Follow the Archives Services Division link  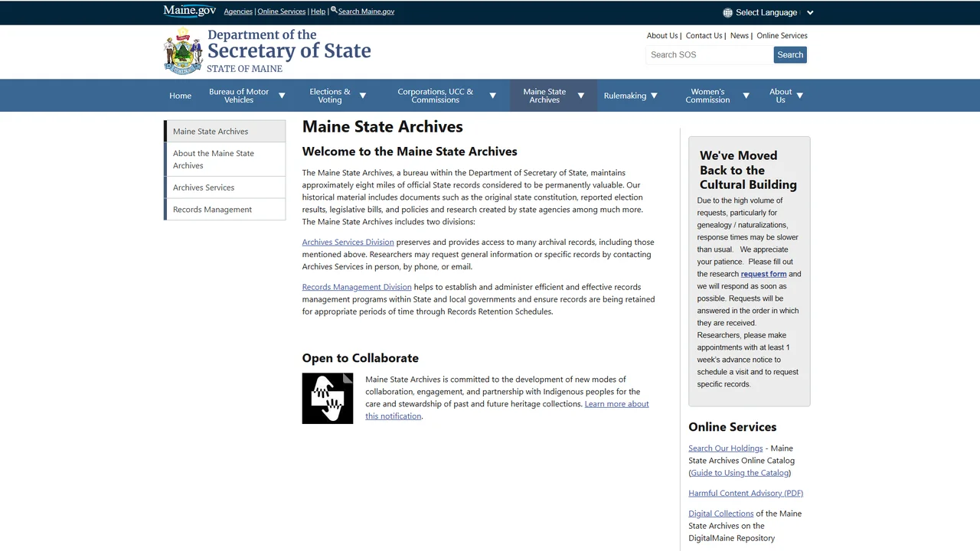[348, 242]
